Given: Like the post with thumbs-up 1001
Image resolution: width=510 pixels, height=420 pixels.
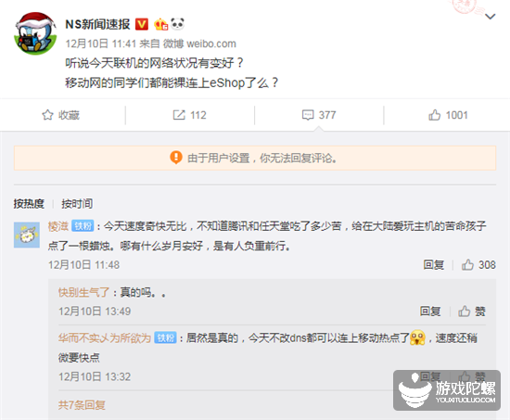Looking at the screenshot, I should coord(434,115).
